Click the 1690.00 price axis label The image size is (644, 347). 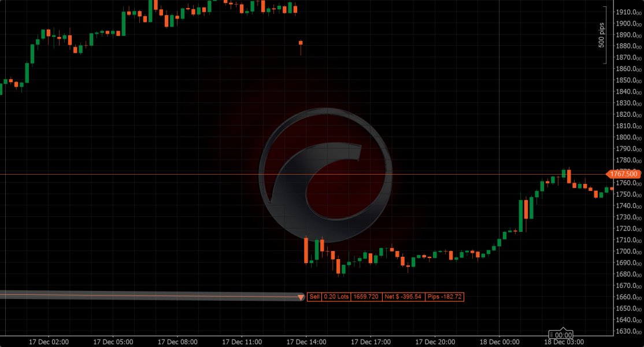click(628, 263)
